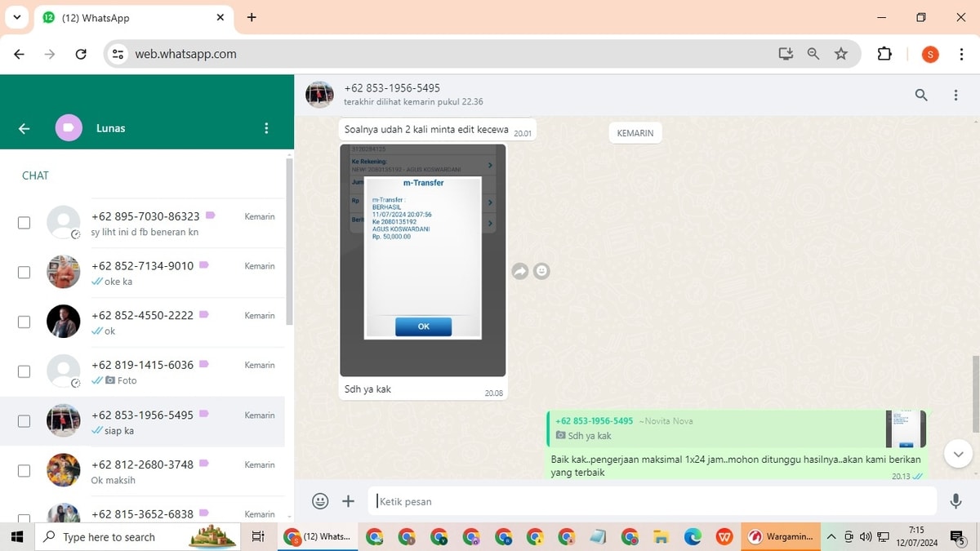Open the Chrome profile S avatar
Screen dimensions: 980x551
tap(930, 54)
